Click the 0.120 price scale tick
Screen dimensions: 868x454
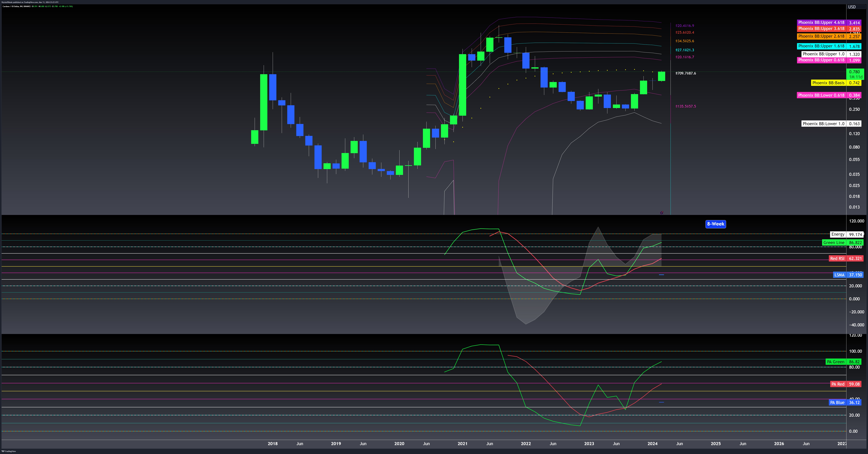854,133
